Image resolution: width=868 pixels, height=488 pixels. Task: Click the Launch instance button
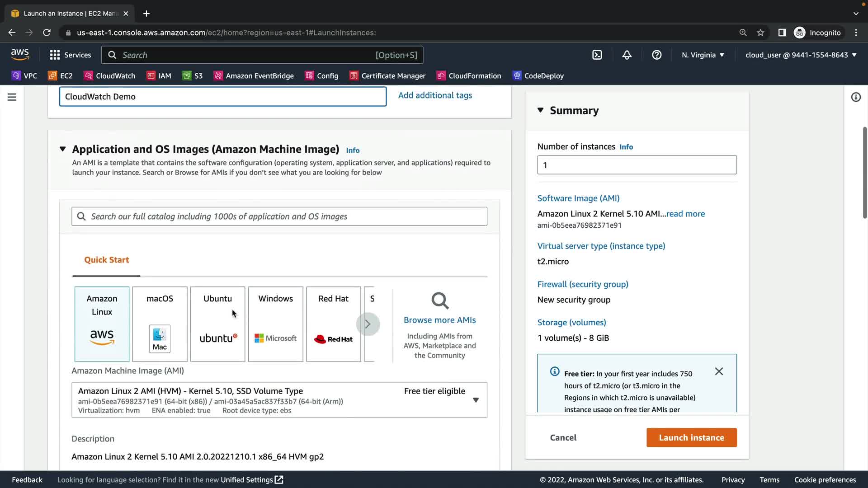691,437
